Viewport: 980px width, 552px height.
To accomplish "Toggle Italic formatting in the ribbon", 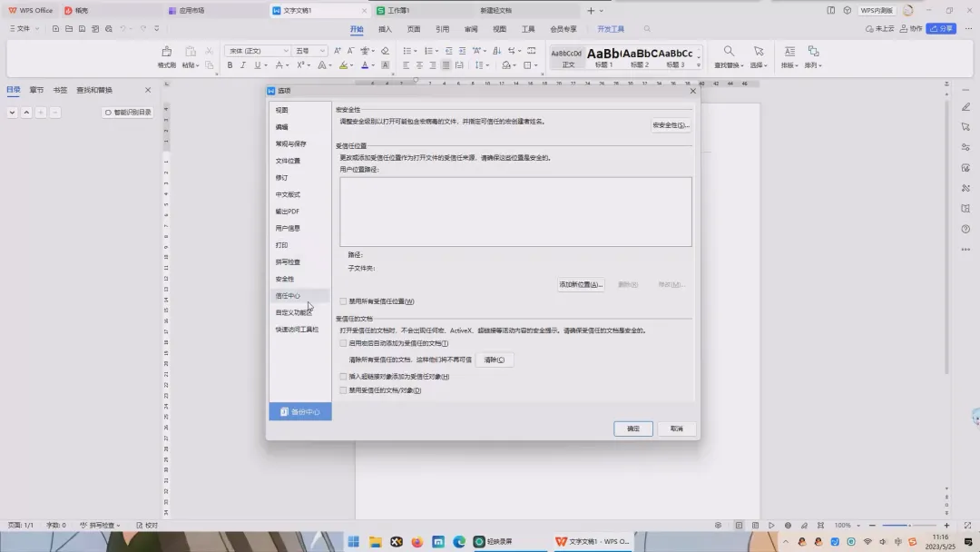I will pos(243,65).
